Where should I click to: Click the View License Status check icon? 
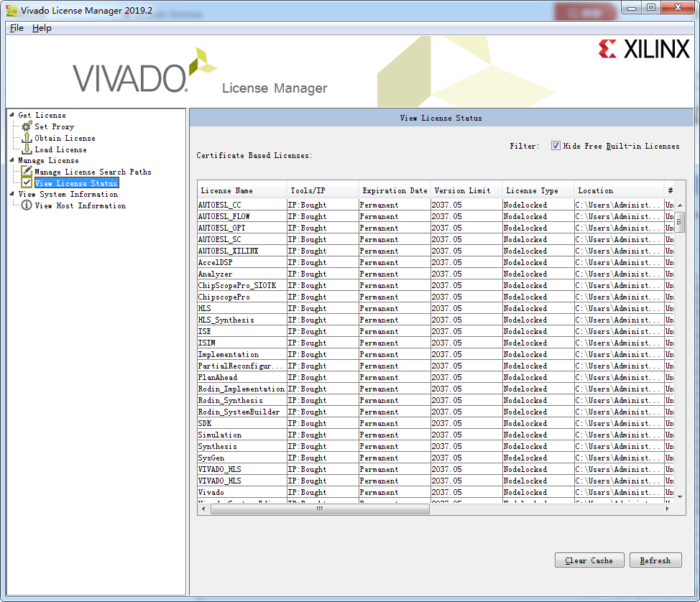pos(27,182)
